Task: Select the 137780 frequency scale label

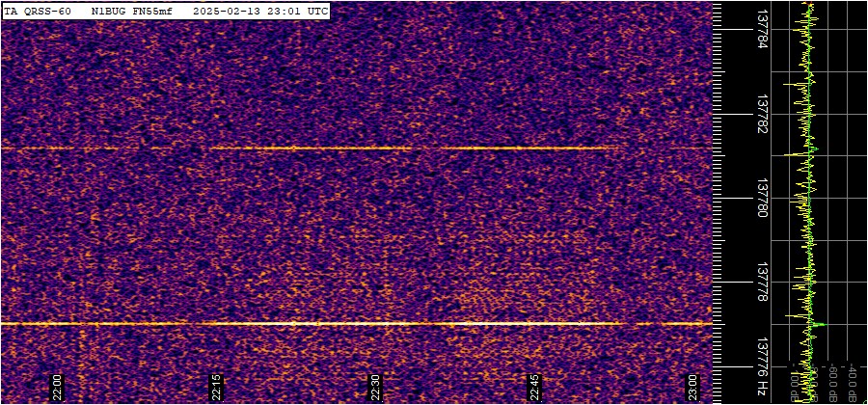Action: (763, 198)
